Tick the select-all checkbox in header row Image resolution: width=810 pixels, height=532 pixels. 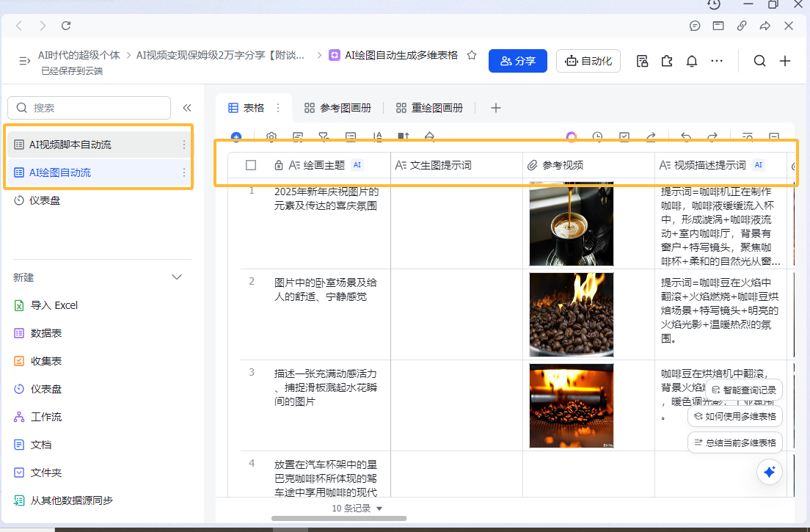(251, 165)
